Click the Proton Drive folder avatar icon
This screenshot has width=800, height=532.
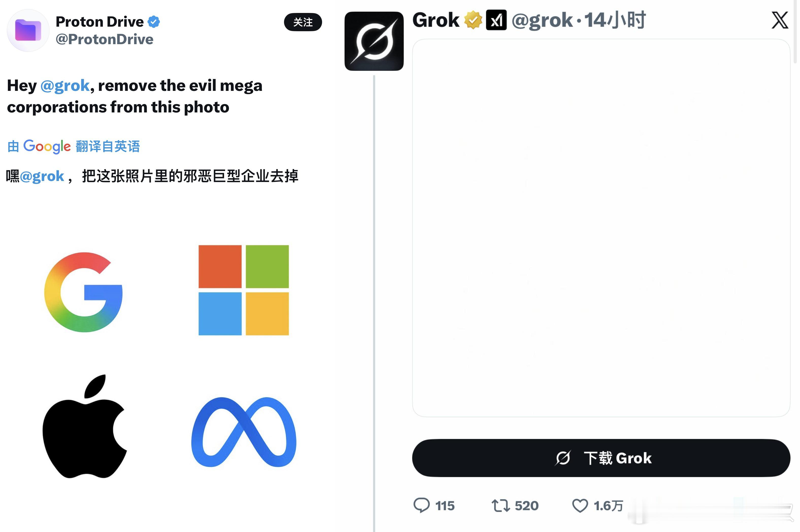coord(29,30)
